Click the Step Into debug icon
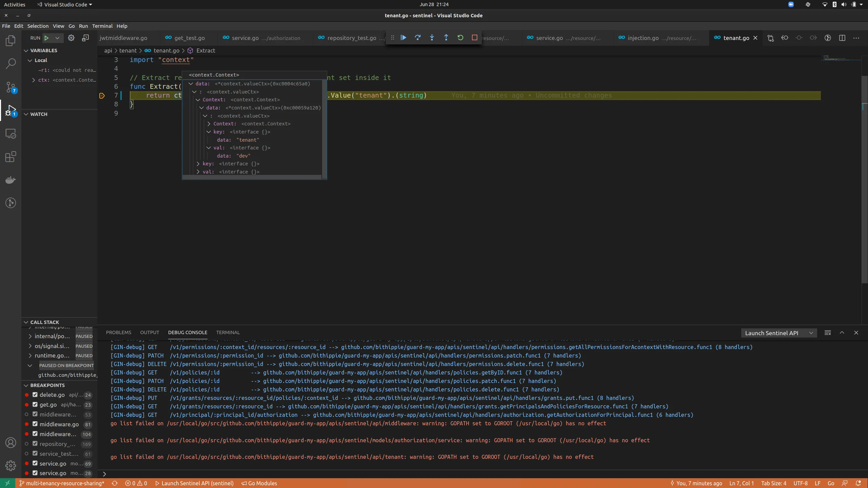The height and width of the screenshot is (488, 868). (432, 38)
